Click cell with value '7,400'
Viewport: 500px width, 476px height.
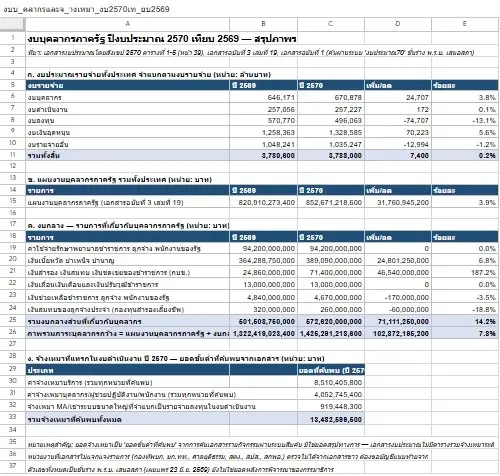click(398, 155)
